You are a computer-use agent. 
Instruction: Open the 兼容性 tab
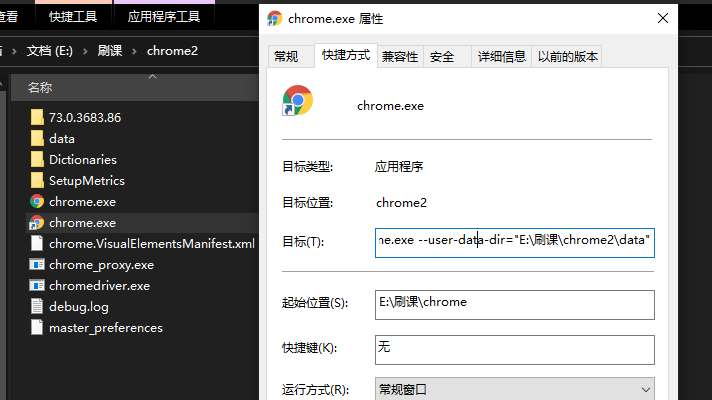tap(400, 57)
